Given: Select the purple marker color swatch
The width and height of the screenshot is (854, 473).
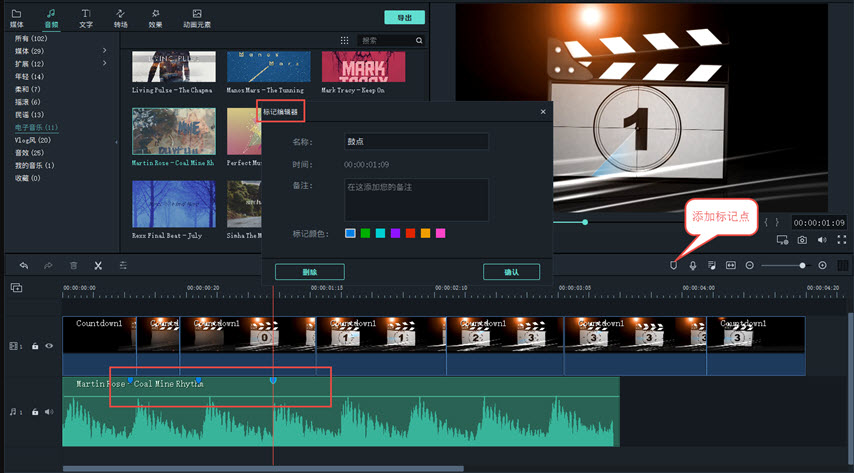Looking at the screenshot, I should [x=395, y=233].
